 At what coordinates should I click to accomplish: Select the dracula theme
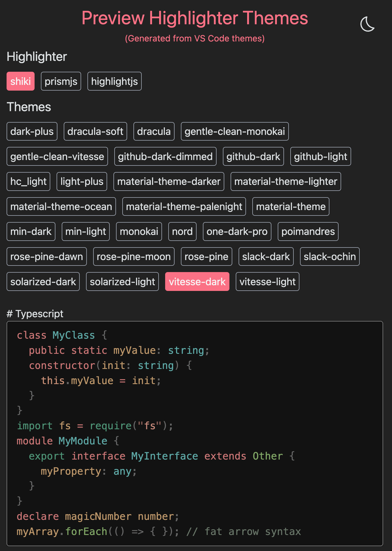[154, 131]
